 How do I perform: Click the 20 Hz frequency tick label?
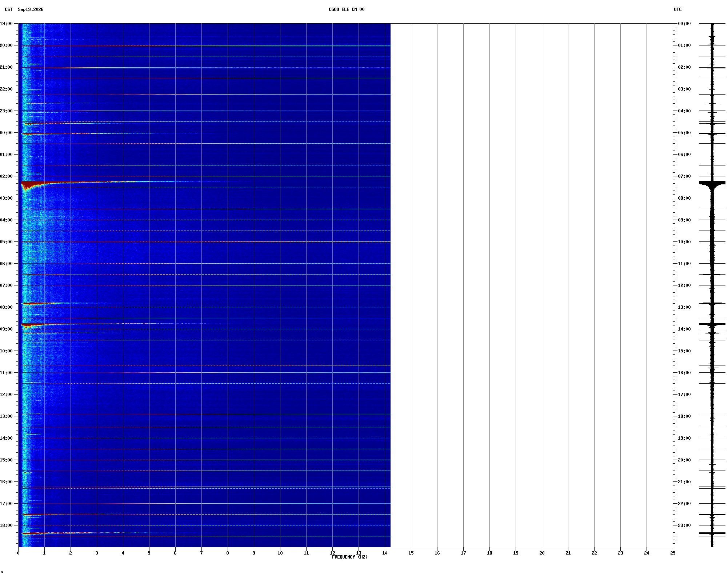click(x=542, y=553)
